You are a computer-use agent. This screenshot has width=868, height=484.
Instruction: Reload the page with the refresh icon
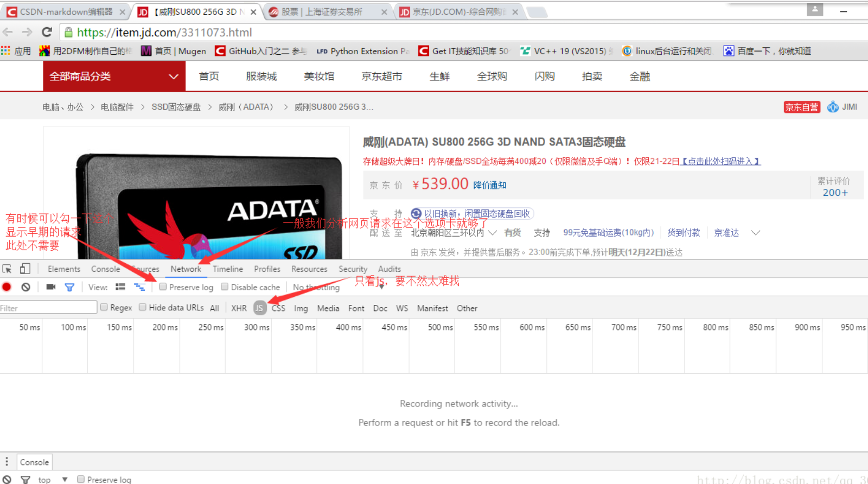[47, 32]
